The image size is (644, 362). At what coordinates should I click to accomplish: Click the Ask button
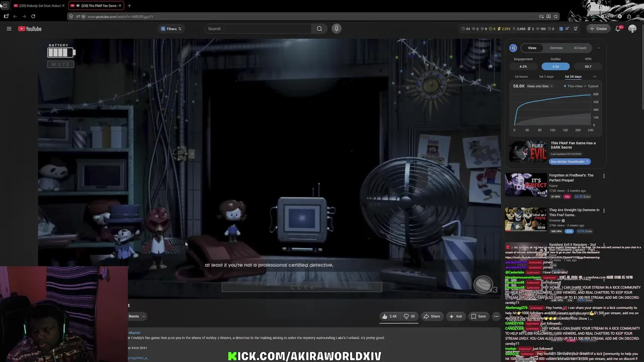455,316
